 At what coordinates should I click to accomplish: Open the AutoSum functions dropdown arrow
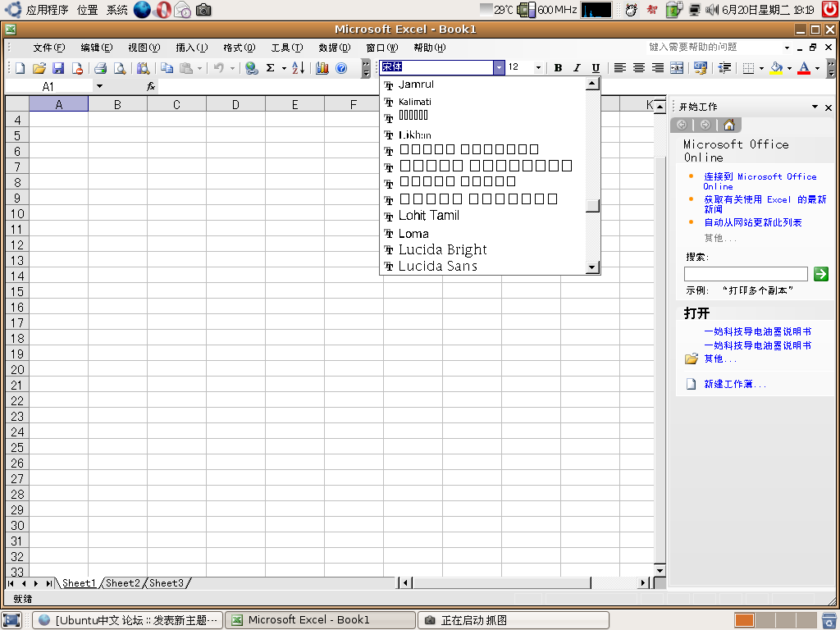click(284, 68)
